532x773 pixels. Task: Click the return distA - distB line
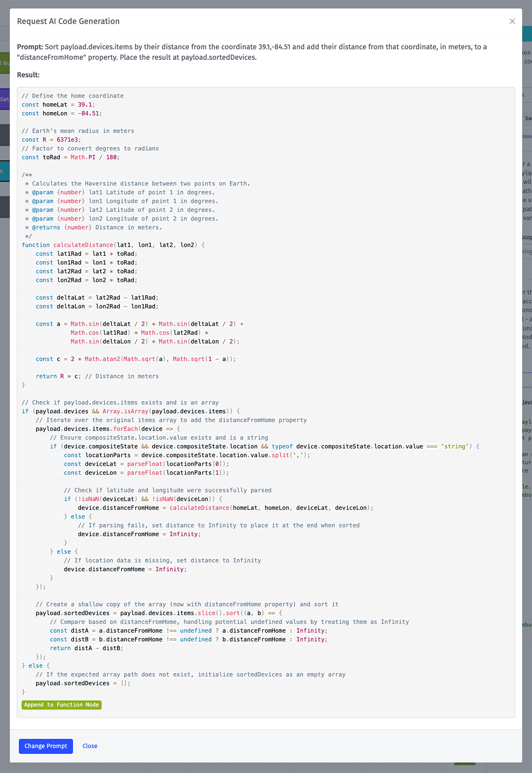coord(86,648)
